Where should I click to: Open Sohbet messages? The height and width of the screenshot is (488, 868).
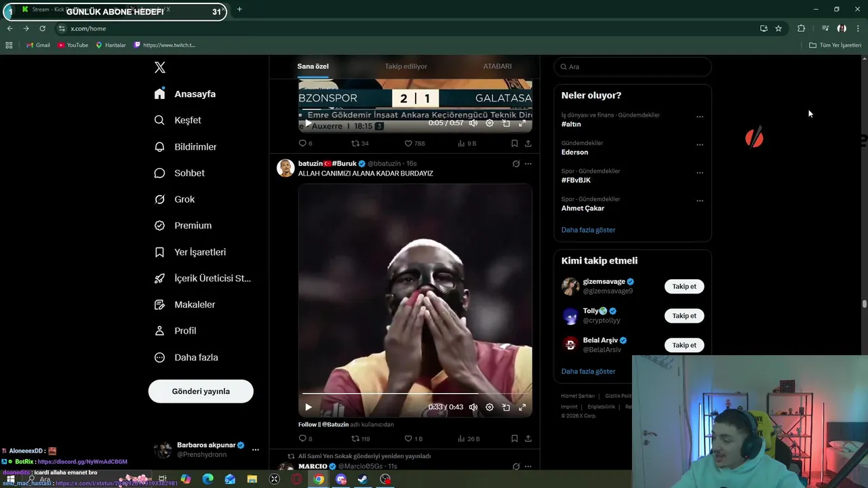coord(179,173)
